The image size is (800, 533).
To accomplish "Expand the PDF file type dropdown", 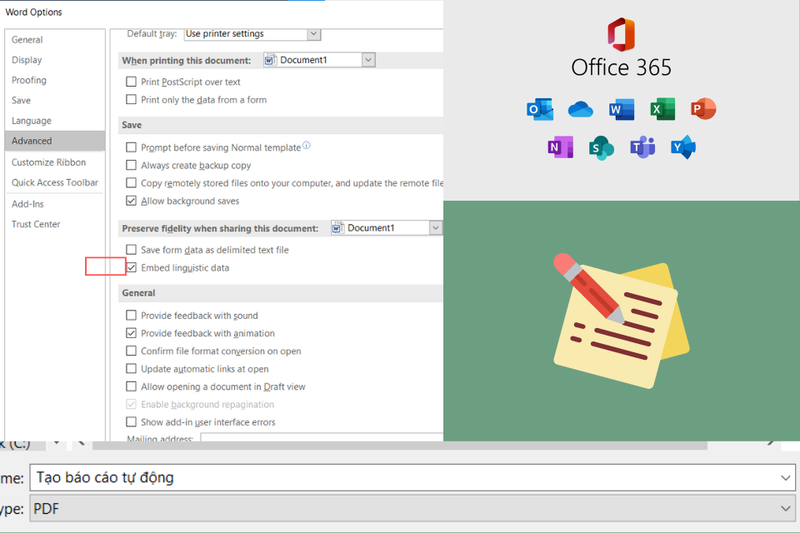I will click(785, 509).
